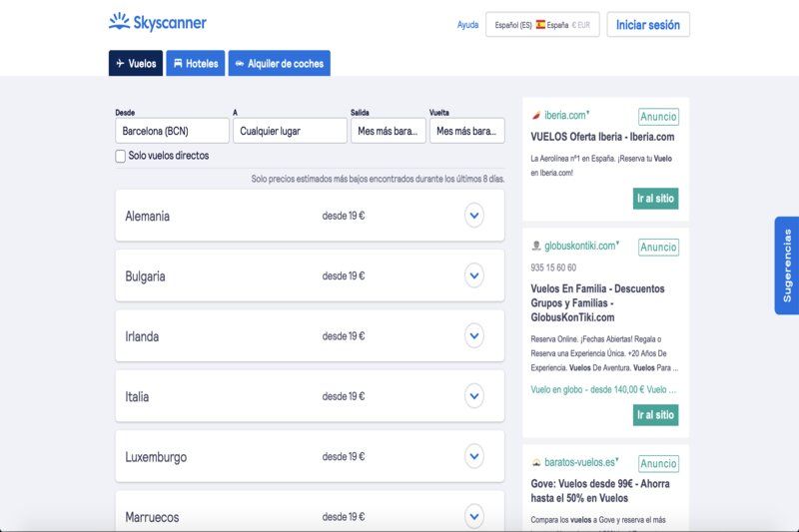799x532 pixels.
Task: Click Anuncio badge on baratos-vuelos ad
Action: (658, 463)
